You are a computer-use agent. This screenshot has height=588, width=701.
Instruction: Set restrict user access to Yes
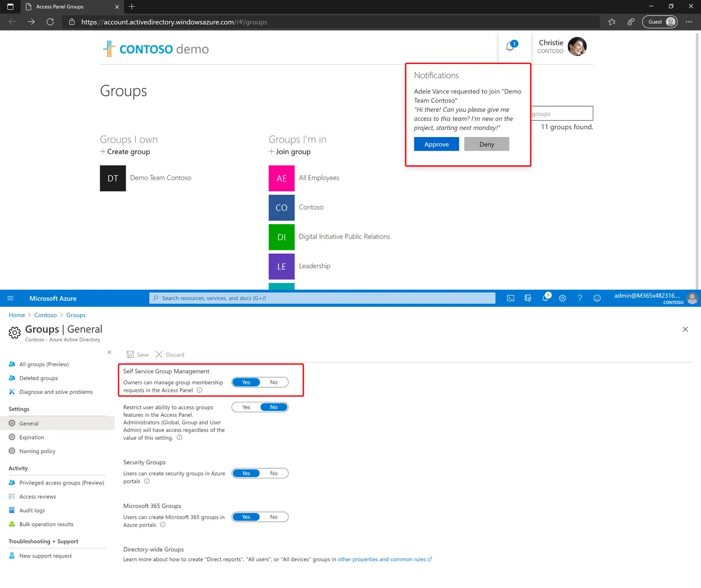tap(246, 407)
